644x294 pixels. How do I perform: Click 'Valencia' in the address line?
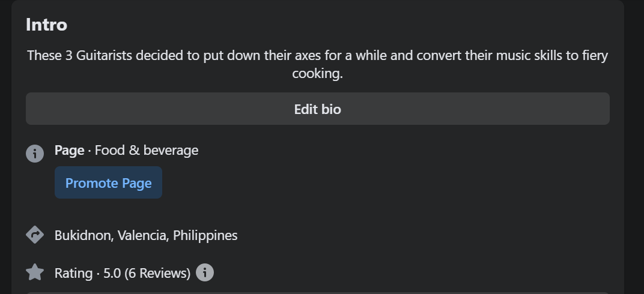tap(142, 235)
